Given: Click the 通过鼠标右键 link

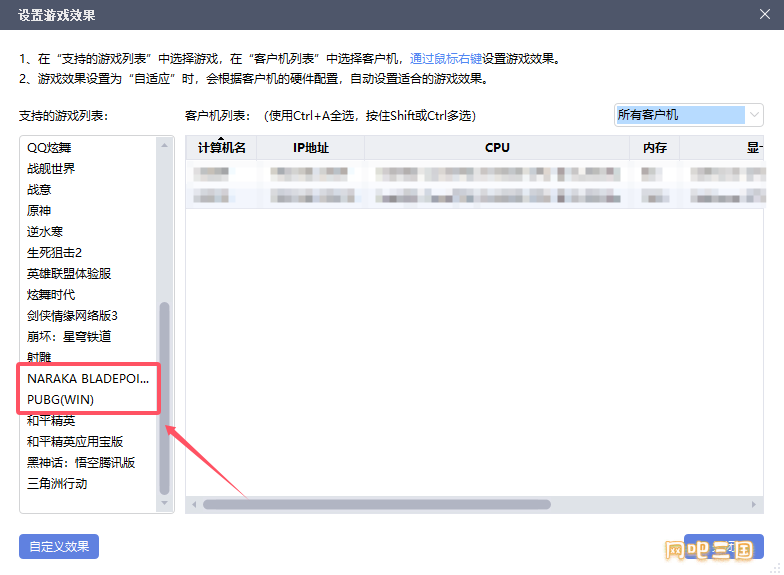Looking at the screenshot, I should point(446,58).
